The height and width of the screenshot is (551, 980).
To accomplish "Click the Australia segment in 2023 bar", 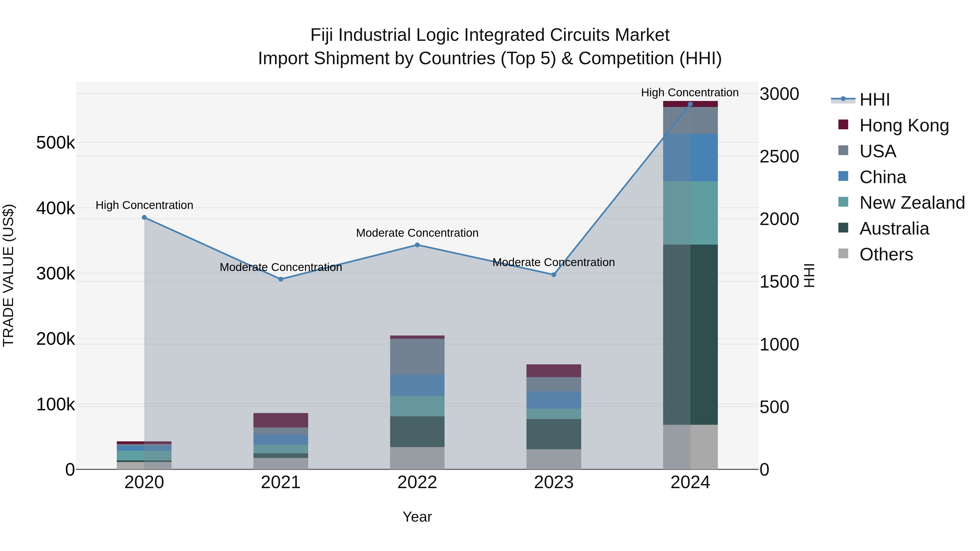I will point(554,434).
